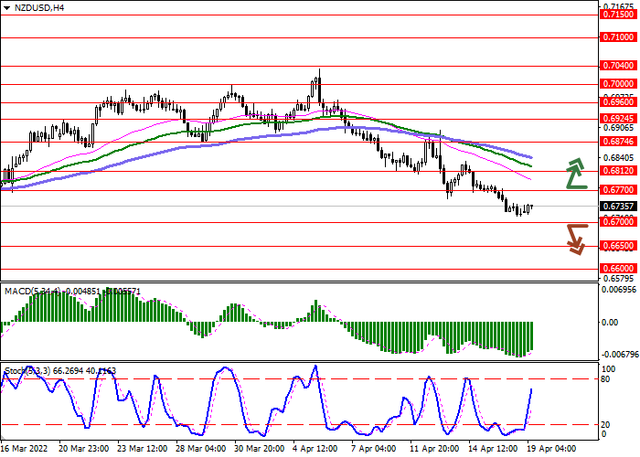640x457 pixels.
Task: Select the 0.70400 red price level label
Action: pyautogui.click(x=619, y=66)
